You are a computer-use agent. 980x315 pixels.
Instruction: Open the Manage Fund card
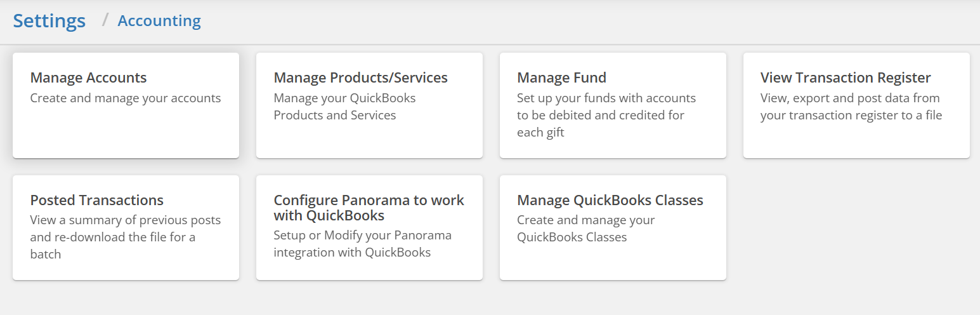pyautogui.click(x=613, y=105)
